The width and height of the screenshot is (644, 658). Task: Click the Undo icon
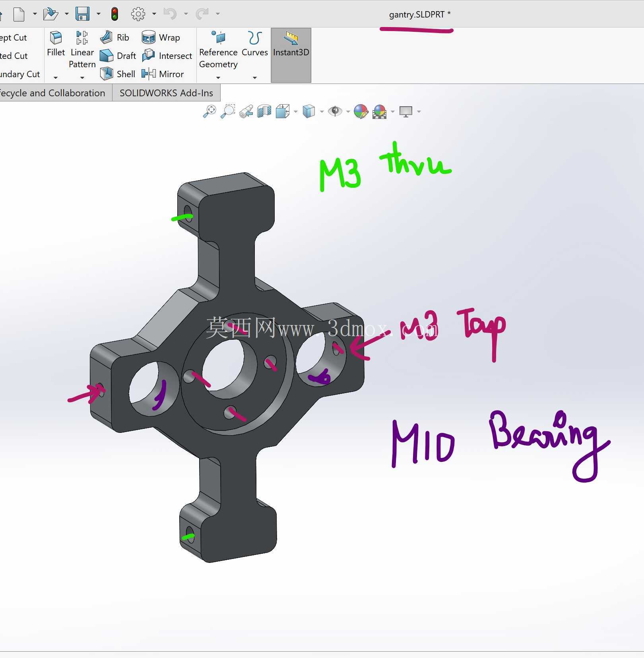pyautogui.click(x=170, y=14)
